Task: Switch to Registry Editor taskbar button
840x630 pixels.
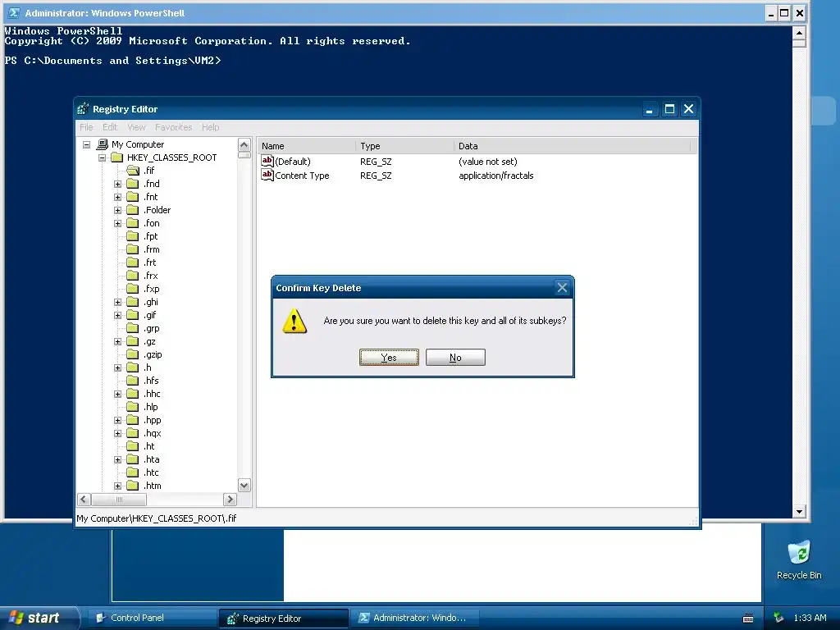Action: (284, 619)
